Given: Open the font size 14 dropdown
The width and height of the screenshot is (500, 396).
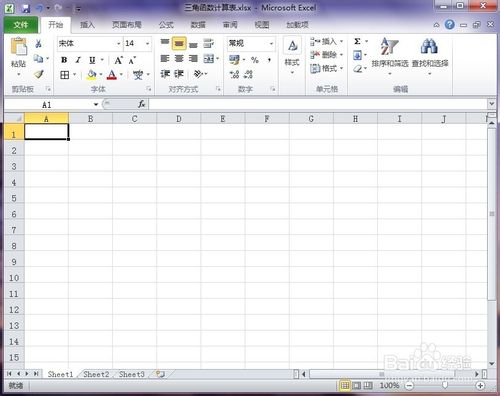Looking at the screenshot, I should tap(147, 44).
